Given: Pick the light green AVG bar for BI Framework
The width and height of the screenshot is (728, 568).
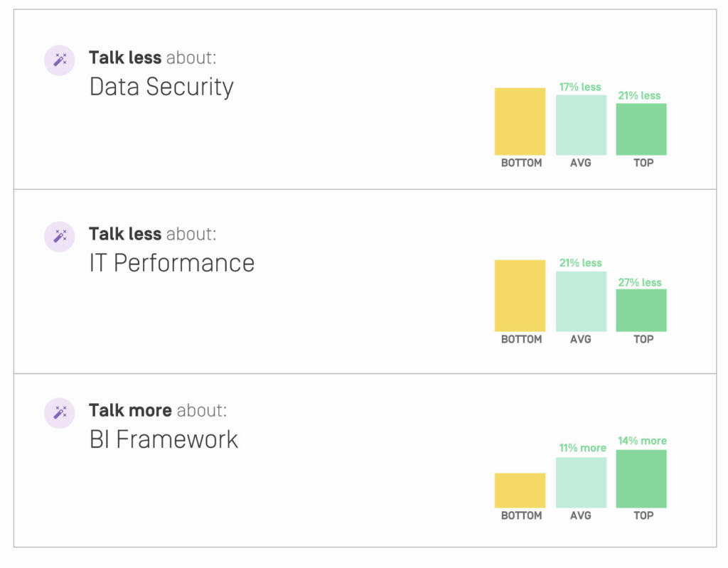Looking at the screenshot, I should pyautogui.click(x=581, y=483).
